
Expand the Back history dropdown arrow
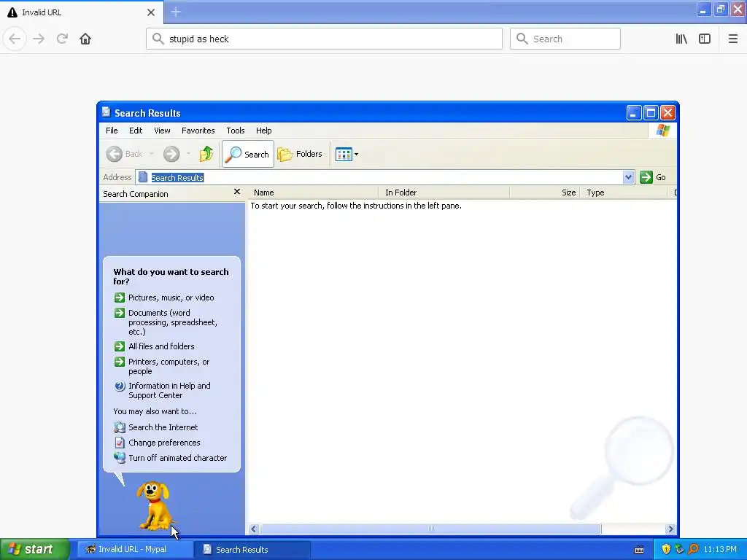click(x=152, y=154)
